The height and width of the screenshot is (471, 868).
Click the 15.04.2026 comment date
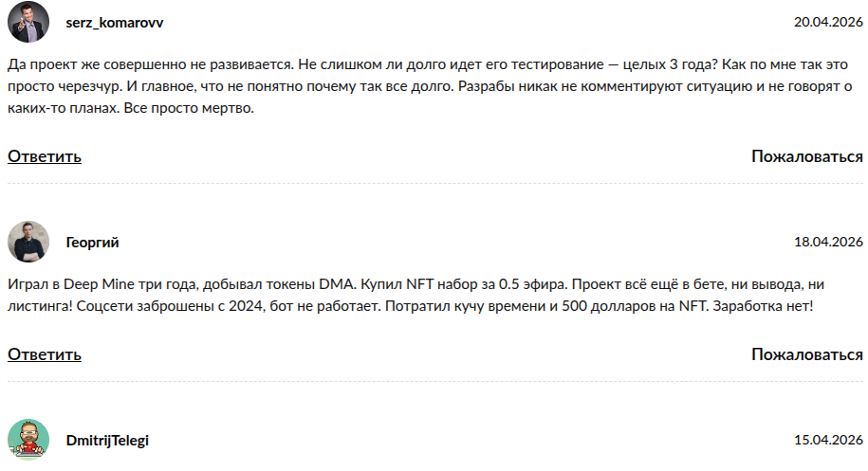pos(828,440)
